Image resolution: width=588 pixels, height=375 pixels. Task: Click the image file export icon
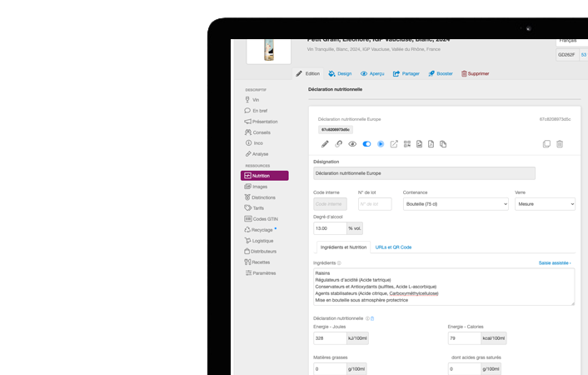(419, 144)
